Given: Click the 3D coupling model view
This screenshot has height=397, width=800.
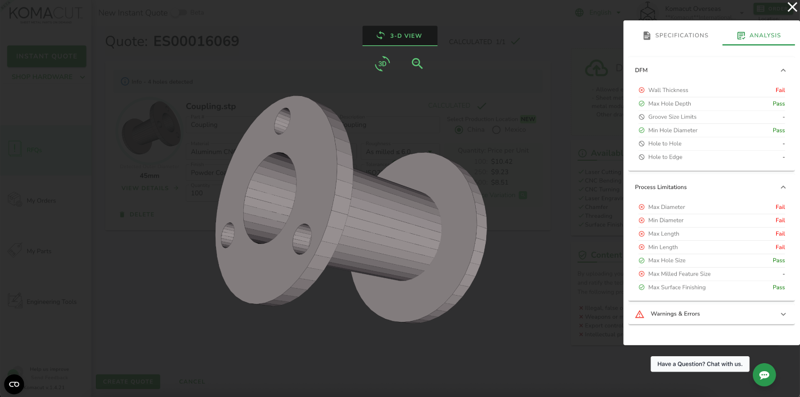Looking at the screenshot, I should (351, 209).
